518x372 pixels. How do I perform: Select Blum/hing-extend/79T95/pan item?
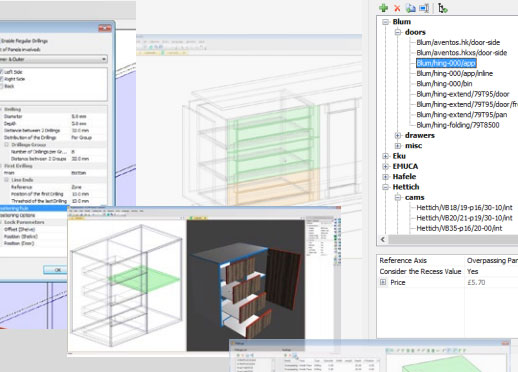coord(462,115)
